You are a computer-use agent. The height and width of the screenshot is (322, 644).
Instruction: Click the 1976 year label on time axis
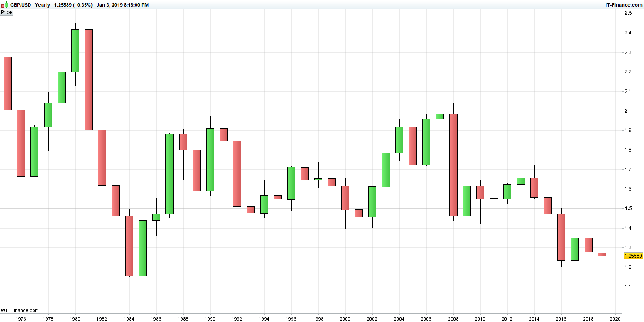pyautogui.click(x=21, y=319)
